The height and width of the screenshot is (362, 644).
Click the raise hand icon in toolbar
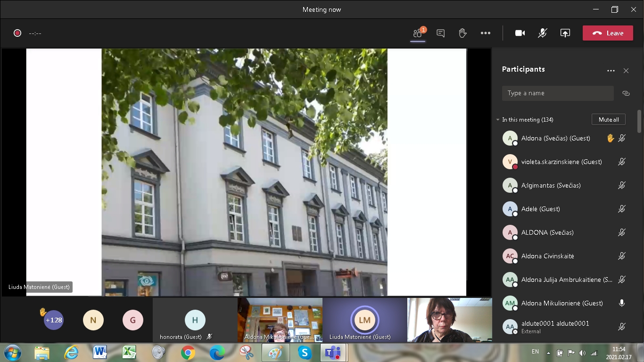click(x=462, y=33)
